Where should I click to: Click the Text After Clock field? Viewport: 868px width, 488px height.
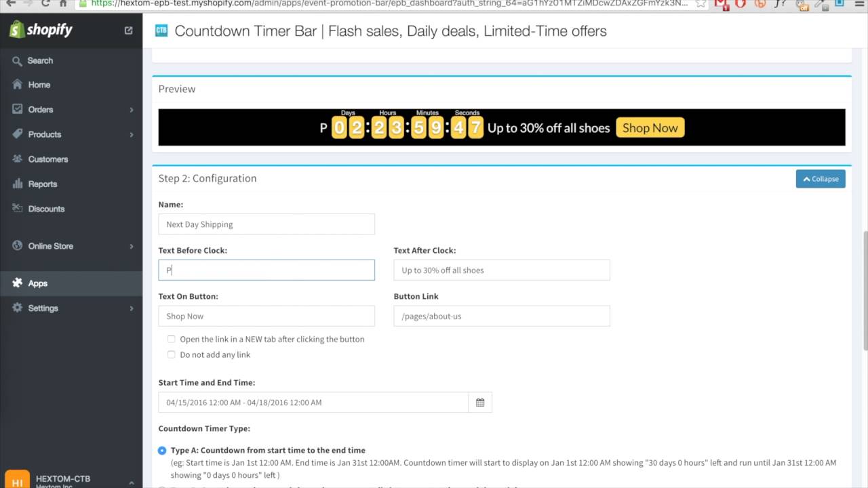502,270
